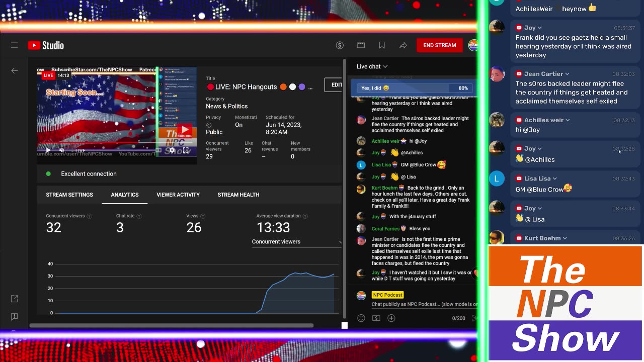The width and height of the screenshot is (644, 362).
Task: Click the vertical scrollbar beside analytics panel
Action: point(344,189)
